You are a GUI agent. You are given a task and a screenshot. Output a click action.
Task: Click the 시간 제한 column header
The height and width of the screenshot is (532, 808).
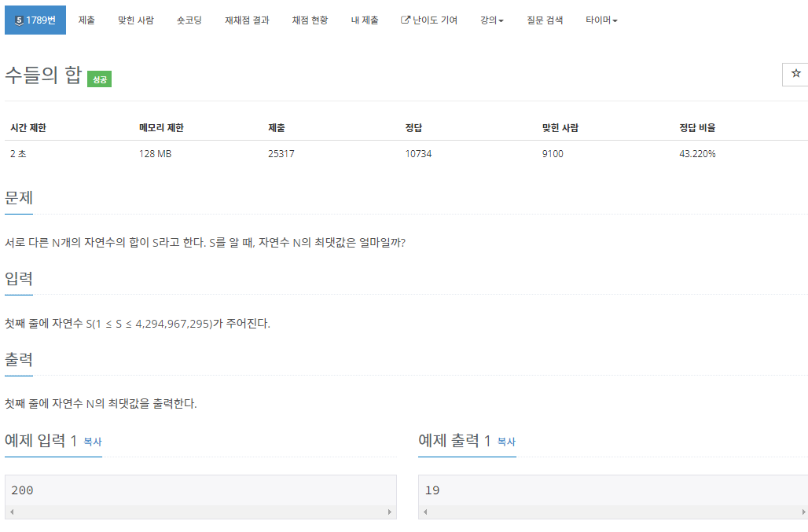(28, 128)
